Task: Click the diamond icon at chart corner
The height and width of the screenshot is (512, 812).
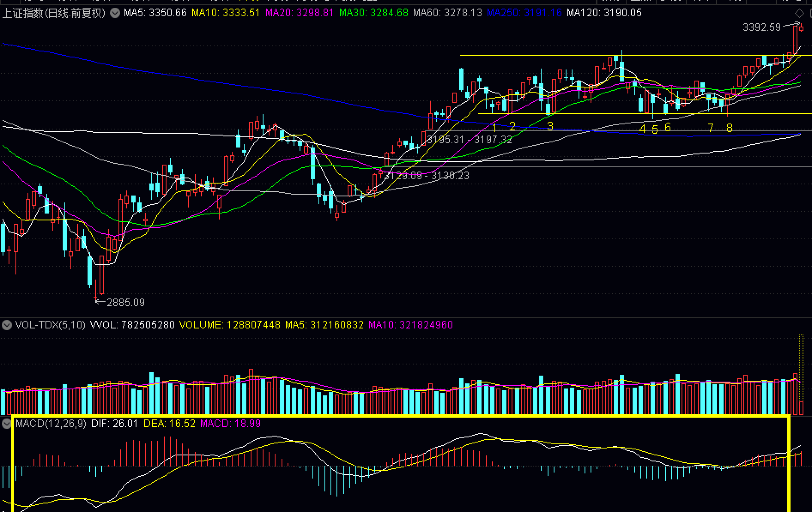Action: pos(800,13)
